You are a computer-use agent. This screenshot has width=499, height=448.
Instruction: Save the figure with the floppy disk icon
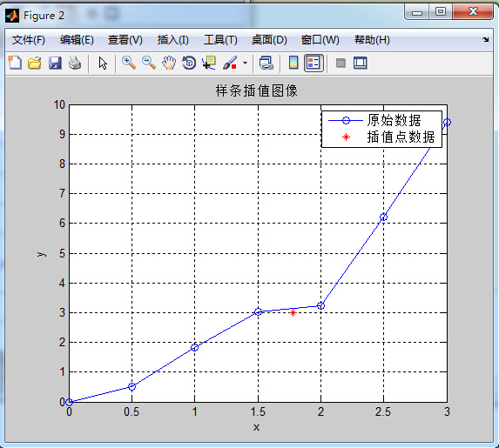pyautogui.click(x=55, y=63)
